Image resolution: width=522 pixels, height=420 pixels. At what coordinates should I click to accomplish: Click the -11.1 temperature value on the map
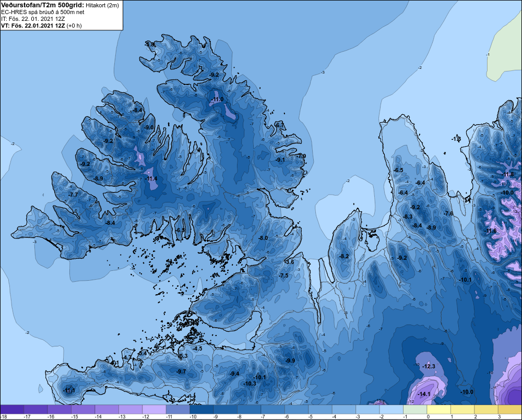pos(69,391)
